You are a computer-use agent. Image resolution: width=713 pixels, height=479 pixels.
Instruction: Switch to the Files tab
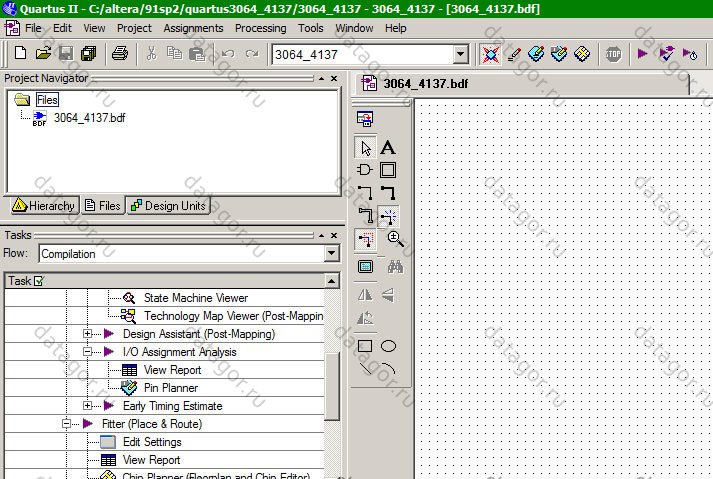coord(103,206)
